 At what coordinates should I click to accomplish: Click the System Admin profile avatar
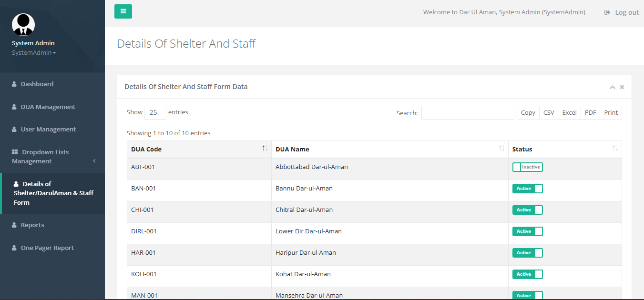[x=23, y=24]
